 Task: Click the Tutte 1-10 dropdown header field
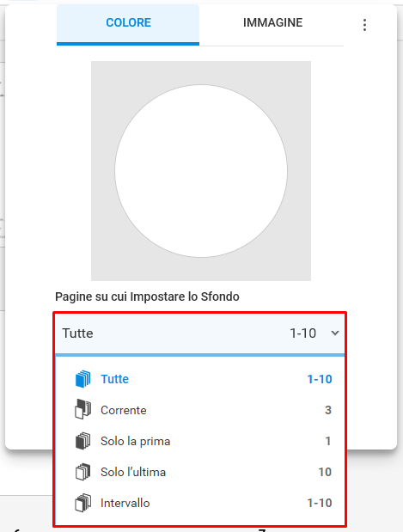tap(200, 333)
